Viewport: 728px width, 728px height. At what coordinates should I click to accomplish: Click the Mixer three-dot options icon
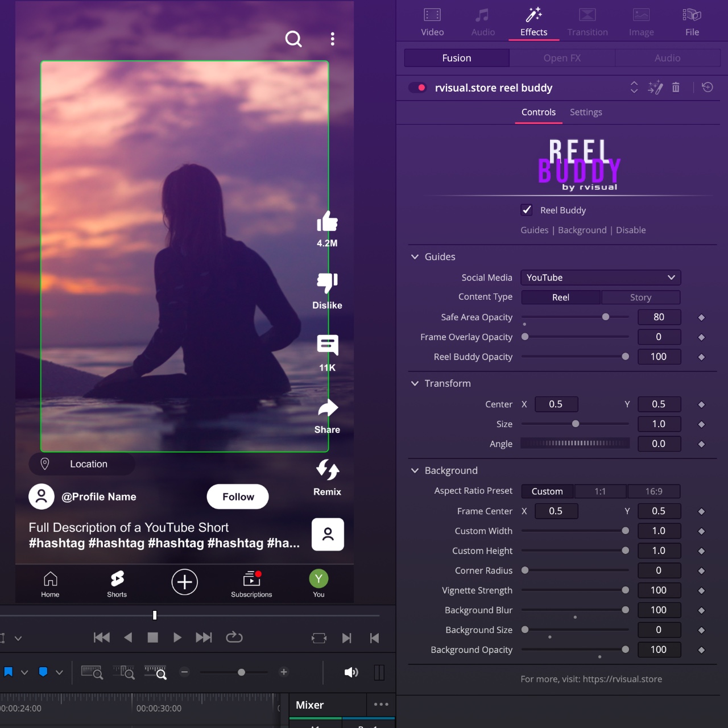(x=381, y=705)
